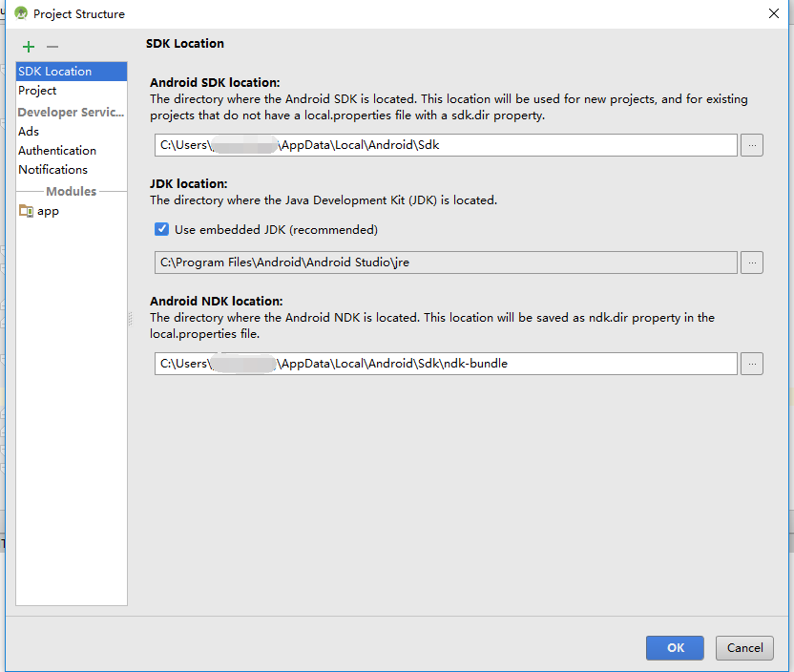Viewport: 794px width, 672px height.
Task: Select the app module label
Action: (x=48, y=211)
